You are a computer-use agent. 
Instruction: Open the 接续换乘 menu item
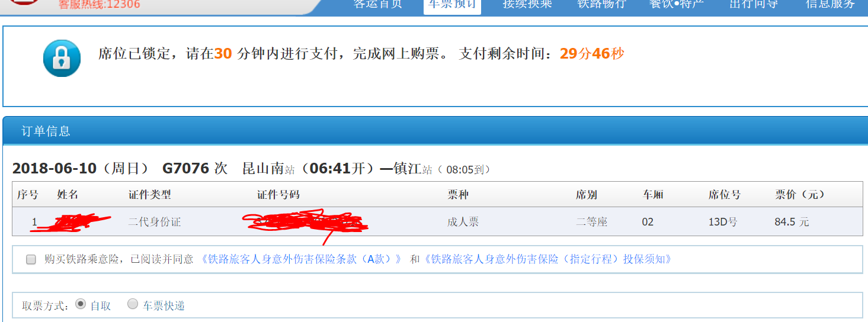tap(527, 4)
